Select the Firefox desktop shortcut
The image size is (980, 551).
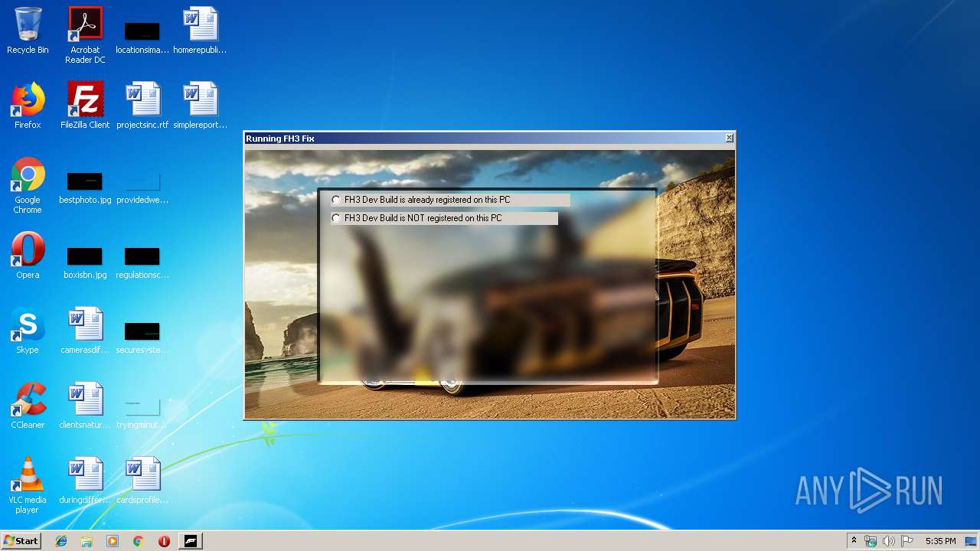[28, 106]
